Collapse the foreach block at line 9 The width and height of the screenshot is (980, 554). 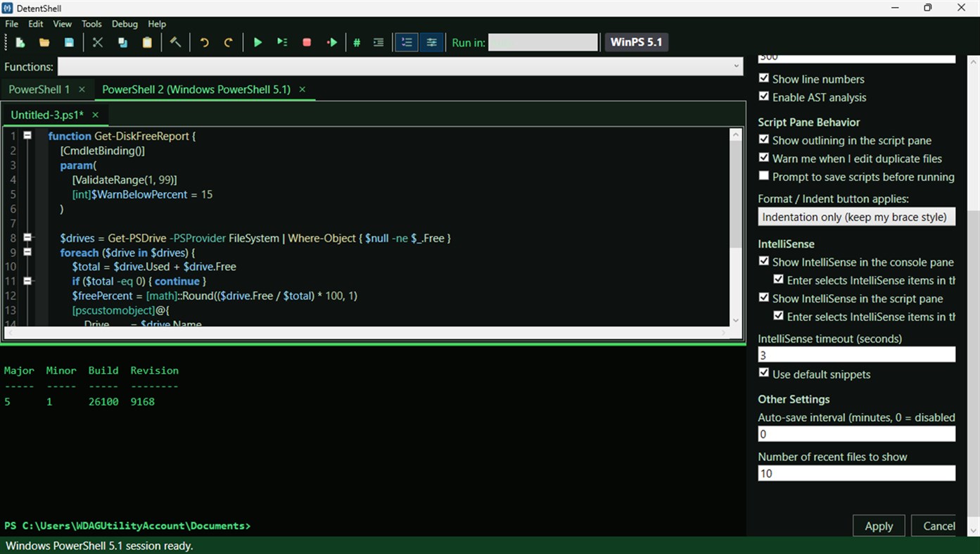click(x=27, y=251)
